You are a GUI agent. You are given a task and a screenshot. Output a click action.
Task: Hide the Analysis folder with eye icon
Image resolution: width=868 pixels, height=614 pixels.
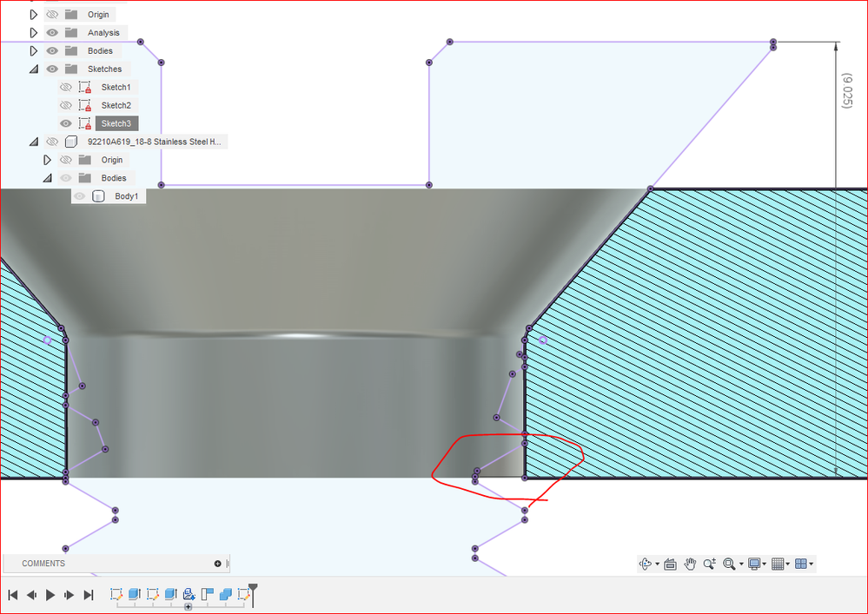click(x=52, y=33)
